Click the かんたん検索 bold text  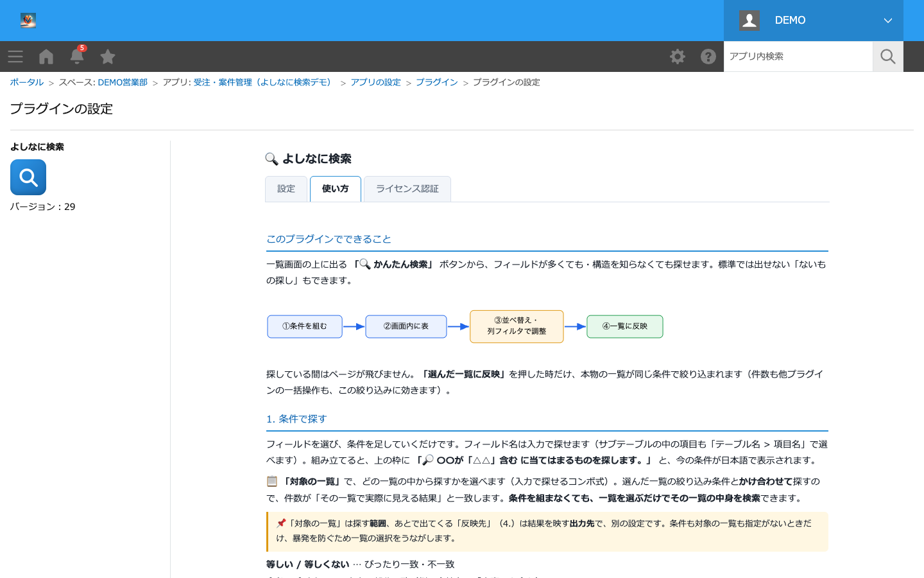pyautogui.click(x=400, y=264)
